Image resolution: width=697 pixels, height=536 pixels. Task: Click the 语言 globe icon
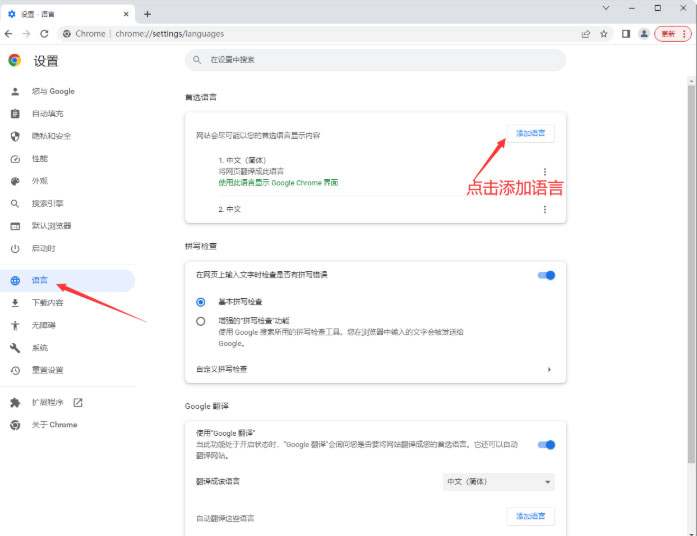15,280
